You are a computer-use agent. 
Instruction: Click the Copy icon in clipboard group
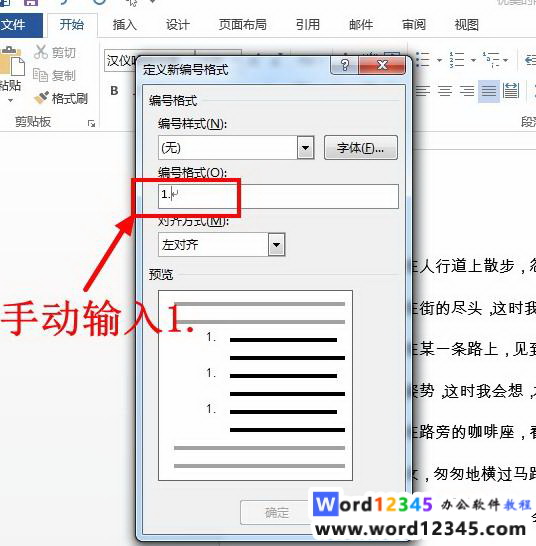[40, 75]
